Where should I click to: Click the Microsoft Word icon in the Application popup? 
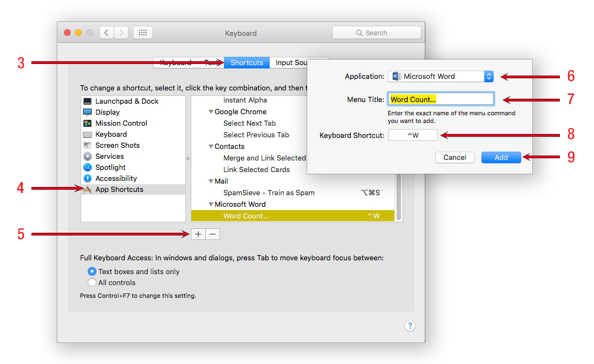tap(396, 76)
